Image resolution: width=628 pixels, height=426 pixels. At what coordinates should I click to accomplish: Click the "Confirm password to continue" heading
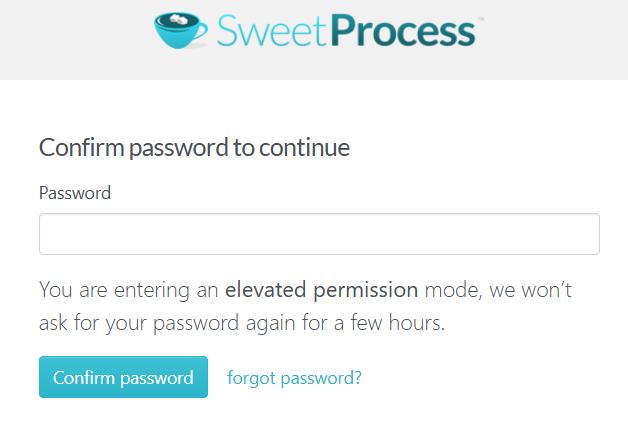point(194,148)
